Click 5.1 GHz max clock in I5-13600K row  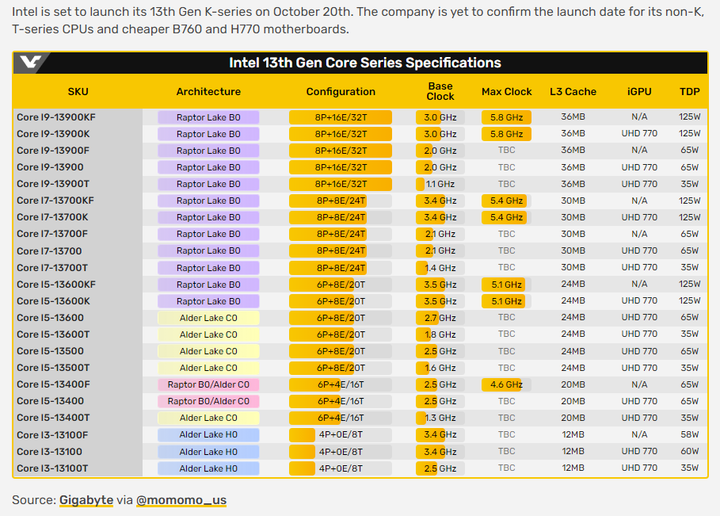coord(506,301)
